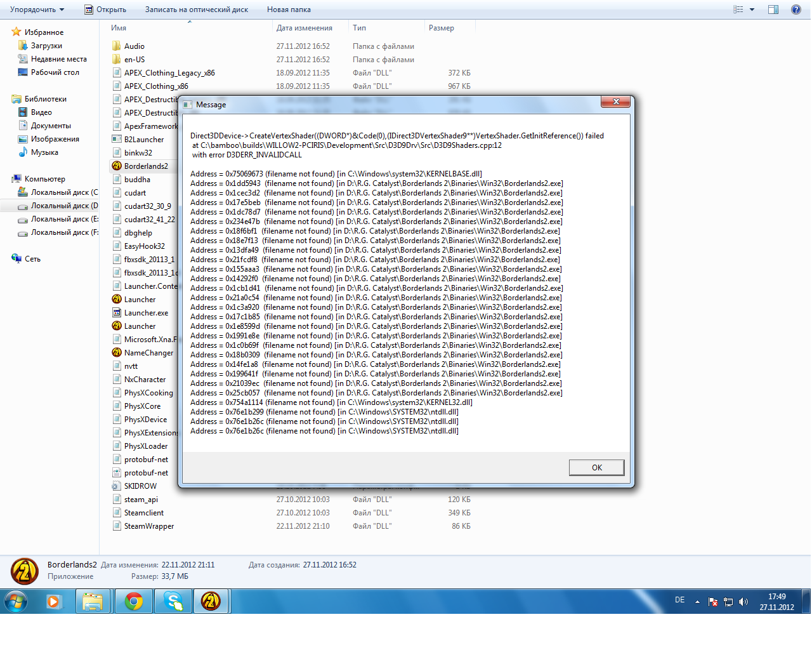Click the binkw32 file icon
The image size is (812, 650).
pos(117,152)
